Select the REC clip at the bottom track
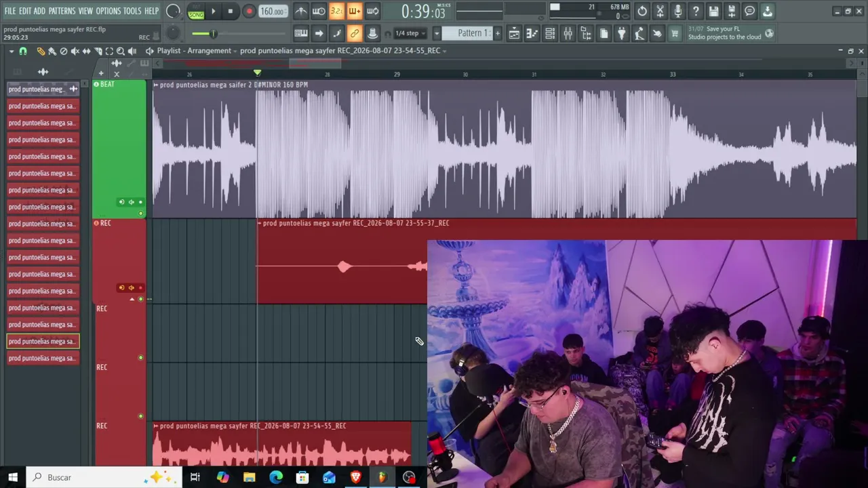 [x=282, y=445]
